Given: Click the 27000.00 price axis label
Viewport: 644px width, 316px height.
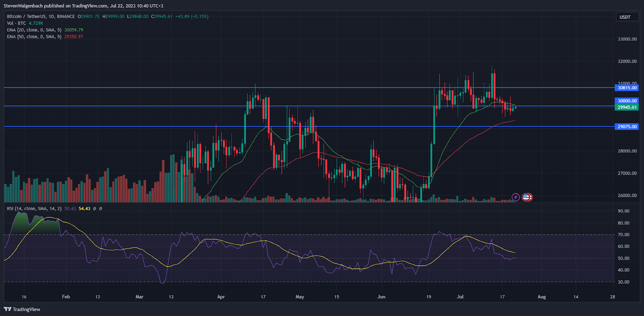Looking at the screenshot, I should pyautogui.click(x=627, y=173).
